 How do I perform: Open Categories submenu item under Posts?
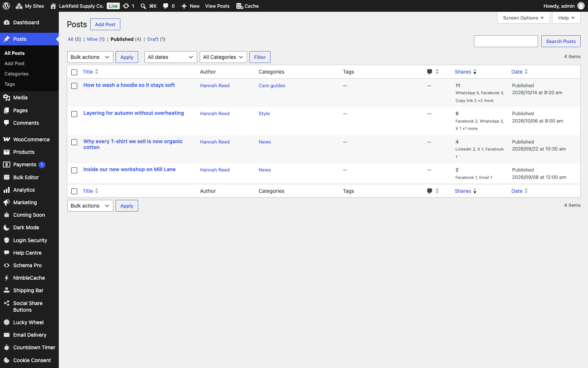[x=17, y=74]
